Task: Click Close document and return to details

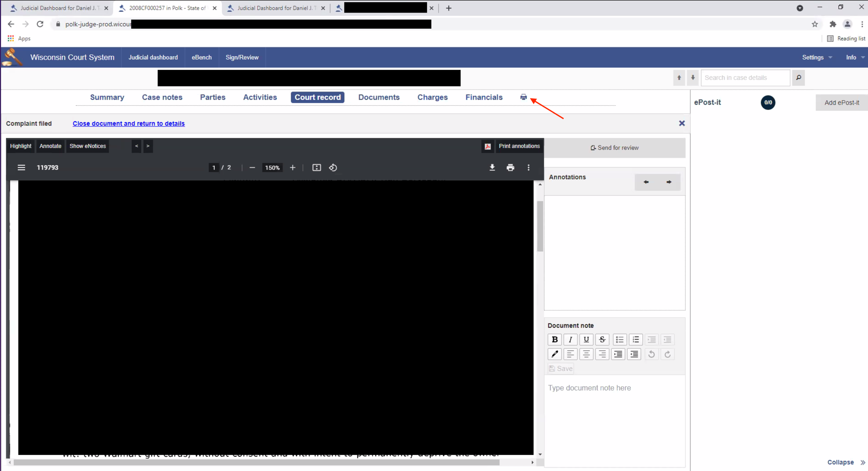Action: tap(128, 123)
